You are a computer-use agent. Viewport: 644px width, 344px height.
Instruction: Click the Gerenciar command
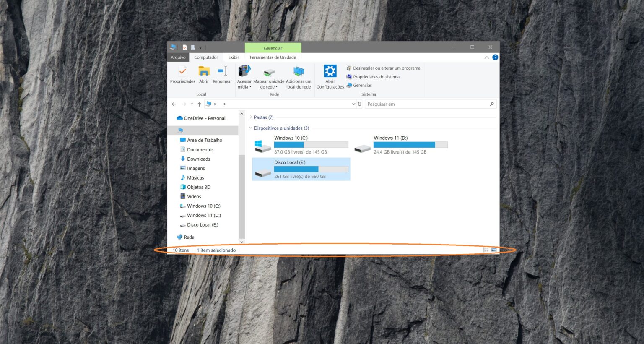pyautogui.click(x=362, y=85)
